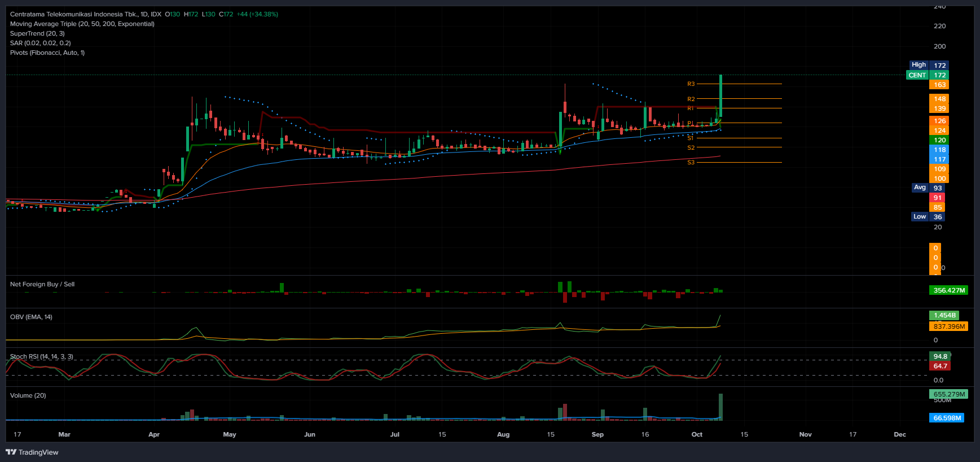Click the green 120 SuperTrend price swatch
The width and height of the screenshot is (980, 462).
click(939, 140)
